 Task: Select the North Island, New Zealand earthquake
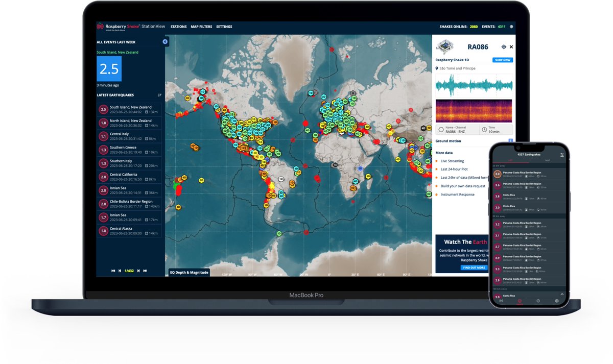click(129, 123)
